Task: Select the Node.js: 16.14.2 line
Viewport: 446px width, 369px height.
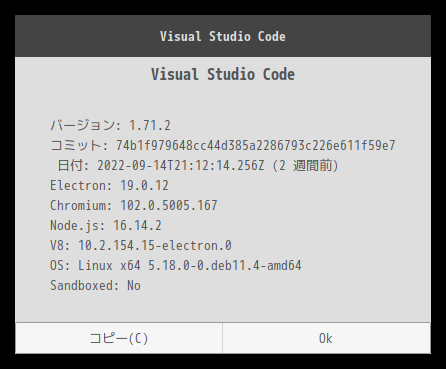Action: (106, 225)
